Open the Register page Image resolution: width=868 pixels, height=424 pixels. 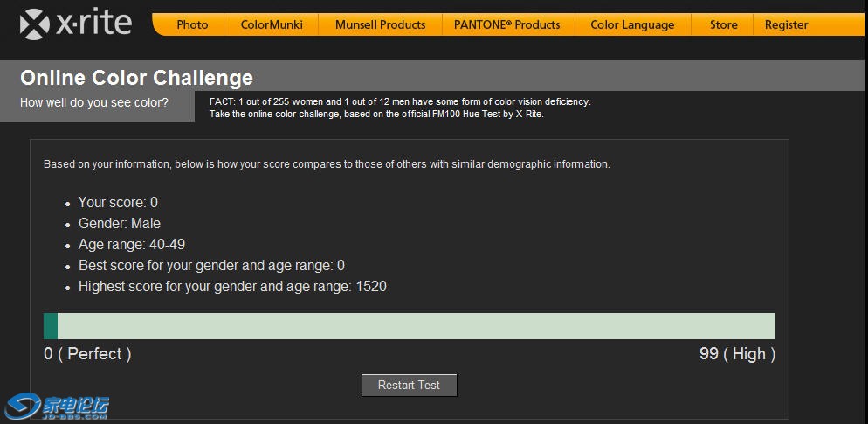[786, 25]
